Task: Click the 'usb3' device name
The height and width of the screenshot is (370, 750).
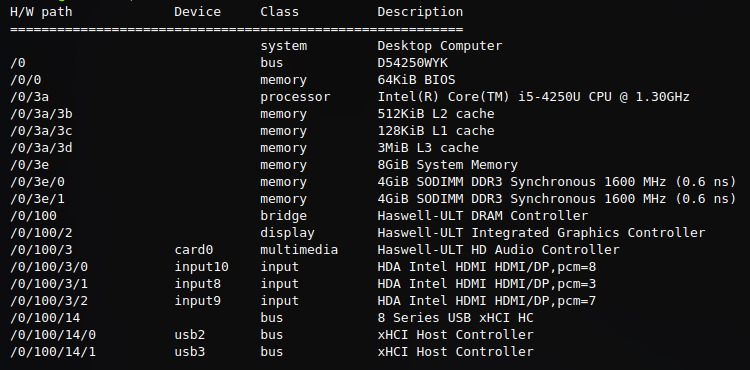Action: (x=190, y=352)
